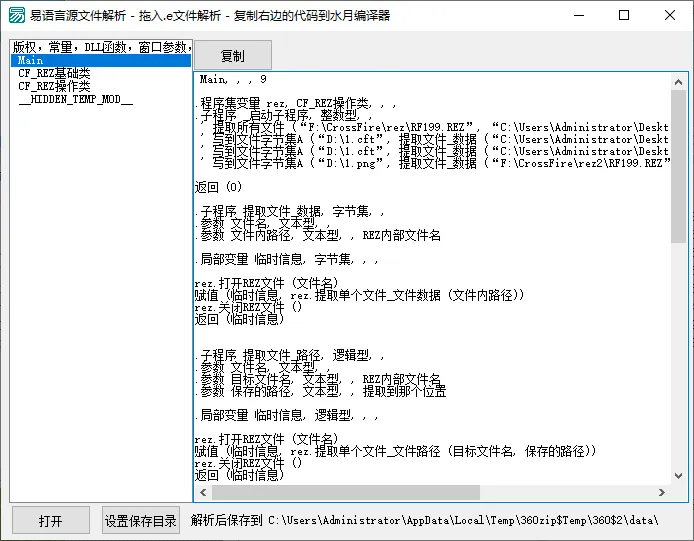694x541 pixels.
Task: Click the code panel's scroll up arrow
Action: (679, 80)
